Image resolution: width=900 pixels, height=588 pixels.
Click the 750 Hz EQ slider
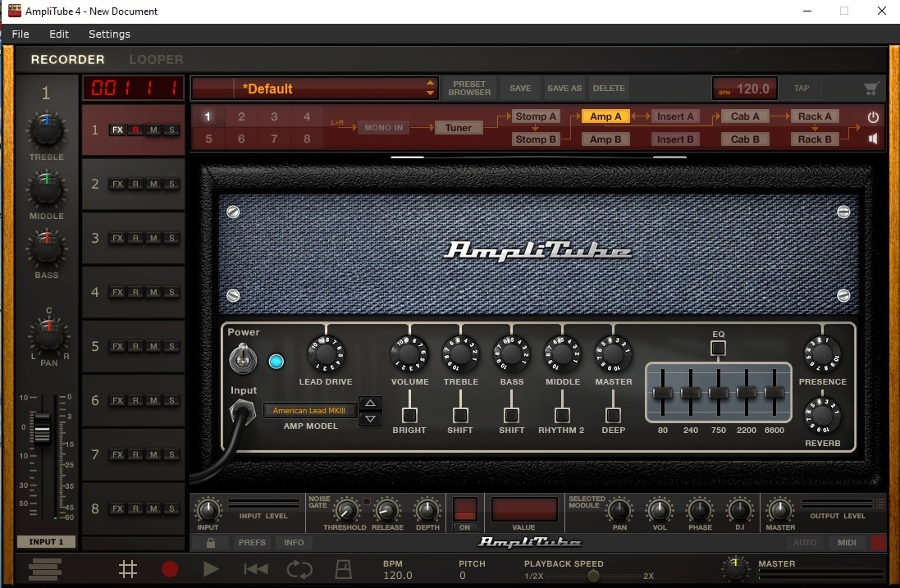pos(718,393)
